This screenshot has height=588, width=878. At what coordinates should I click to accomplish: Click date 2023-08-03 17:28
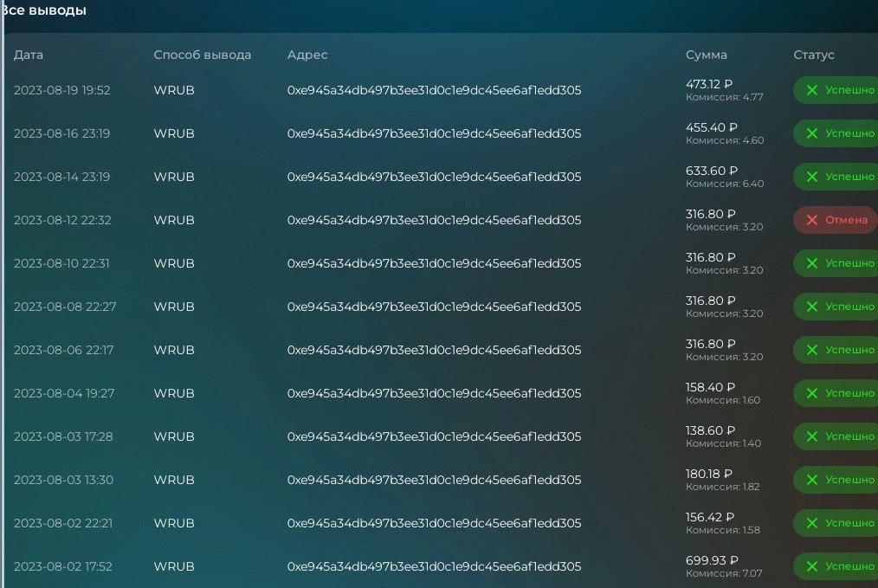(x=63, y=436)
